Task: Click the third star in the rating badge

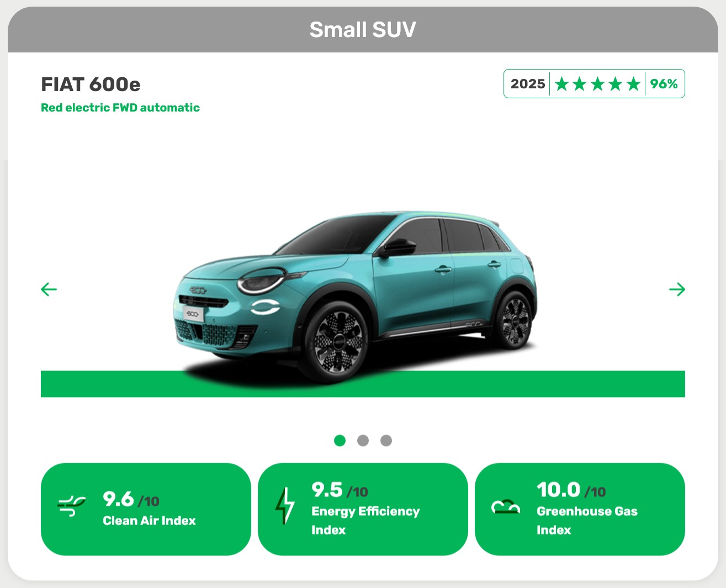Action: pyautogui.click(x=597, y=84)
